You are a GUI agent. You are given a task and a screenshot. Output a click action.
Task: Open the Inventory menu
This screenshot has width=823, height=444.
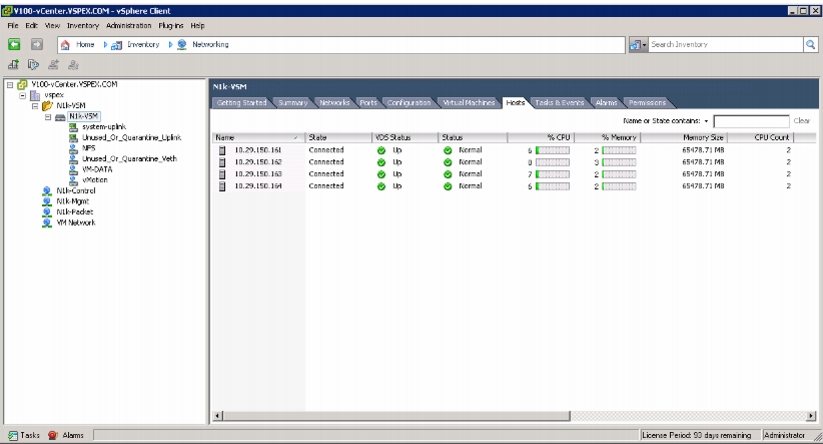tap(82, 25)
